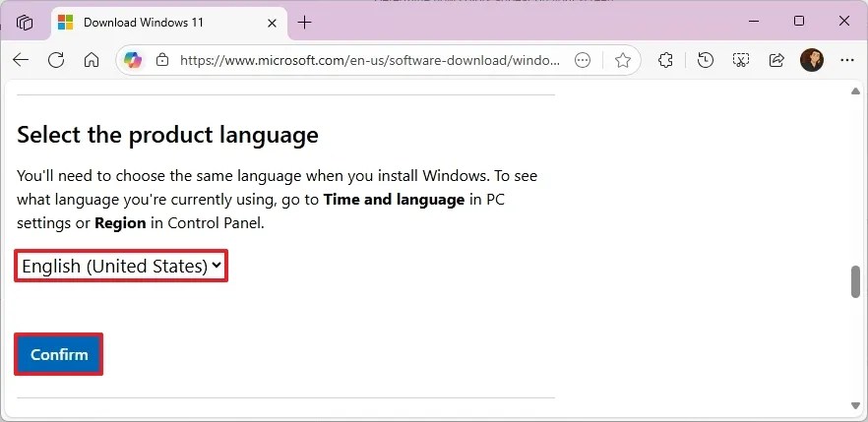Image resolution: width=868 pixels, height=422 pixels.
Task: Switch to the Download Windows 11 tab
Action: tap(170, 23)
